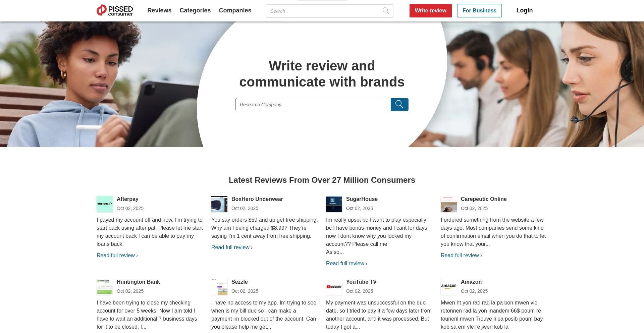Click the Pissed Consumer logo

[115, 10]
